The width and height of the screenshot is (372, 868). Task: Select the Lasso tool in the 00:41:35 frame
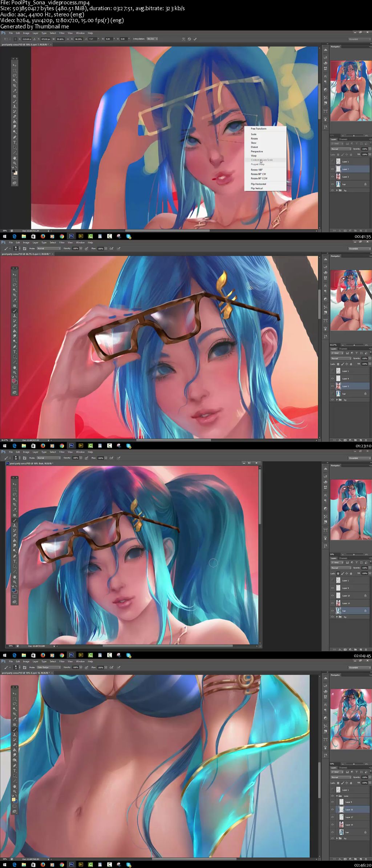click(x=15, y=75)
